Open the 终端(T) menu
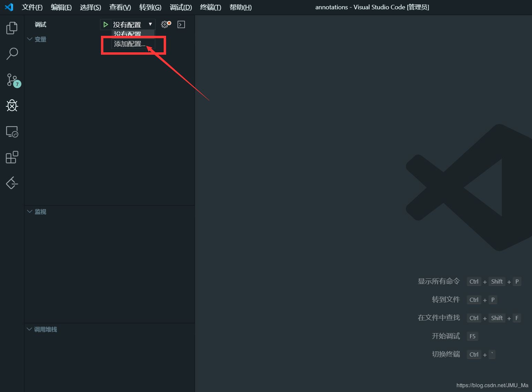 point(211,7)
